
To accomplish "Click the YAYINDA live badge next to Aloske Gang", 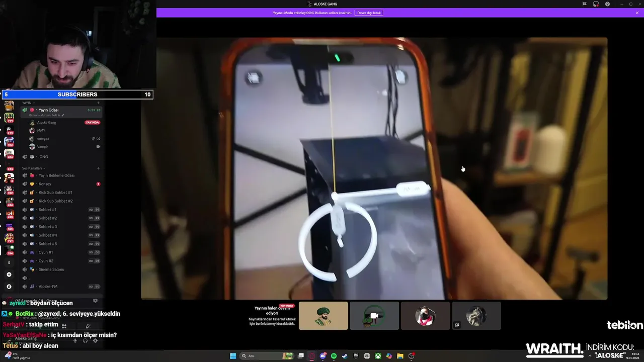I will [x=92, y=123].
